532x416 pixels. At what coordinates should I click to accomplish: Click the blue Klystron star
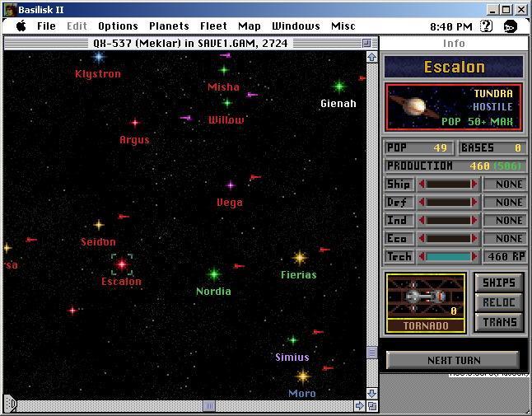pyautogui.click(x=99, y=57)
